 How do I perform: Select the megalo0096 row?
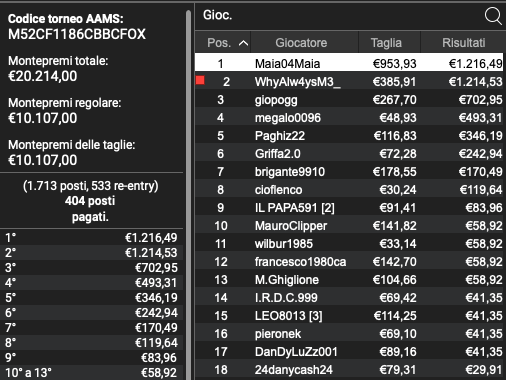[x=349, y=118]
